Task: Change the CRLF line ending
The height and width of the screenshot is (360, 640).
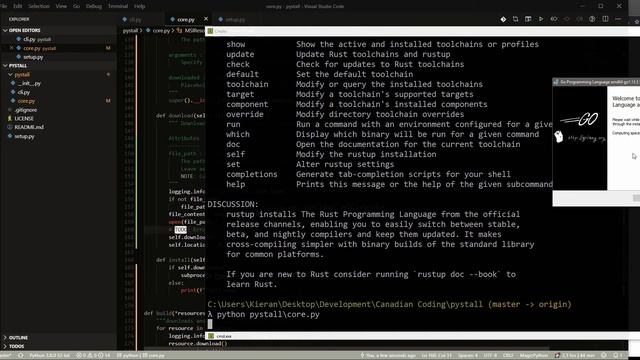Action: [x=508, y=355]
